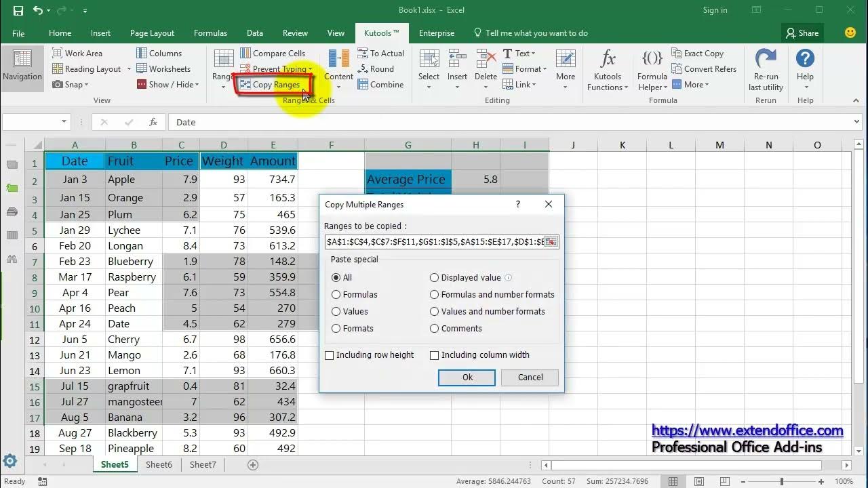
Task: Click the Share button
Action: tap(802, 33)
